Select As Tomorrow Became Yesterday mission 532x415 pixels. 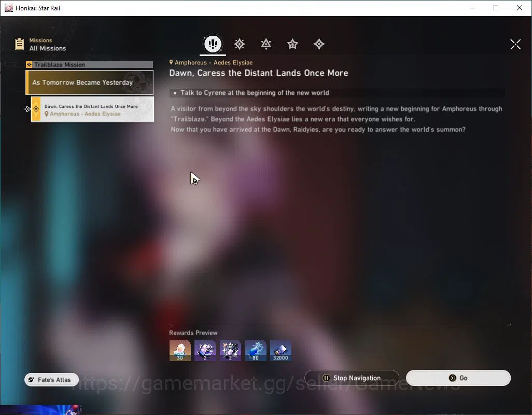coord(90,82)
